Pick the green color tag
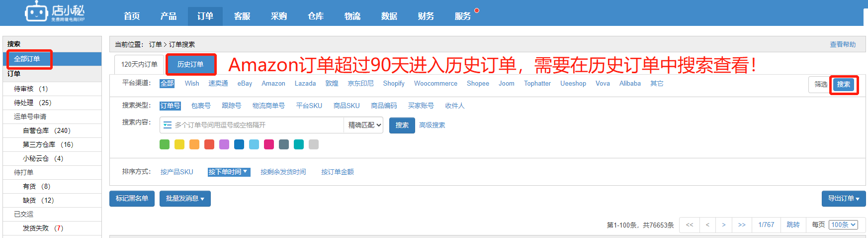This screenshot has width=868, height=238. click(165, 144)
